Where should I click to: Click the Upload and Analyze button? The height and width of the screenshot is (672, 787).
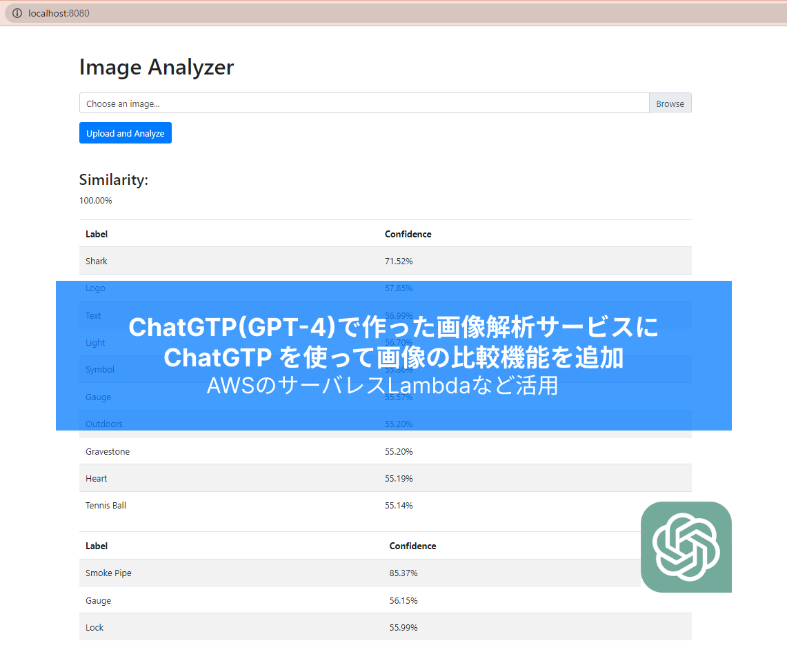(x=126, y=133)
